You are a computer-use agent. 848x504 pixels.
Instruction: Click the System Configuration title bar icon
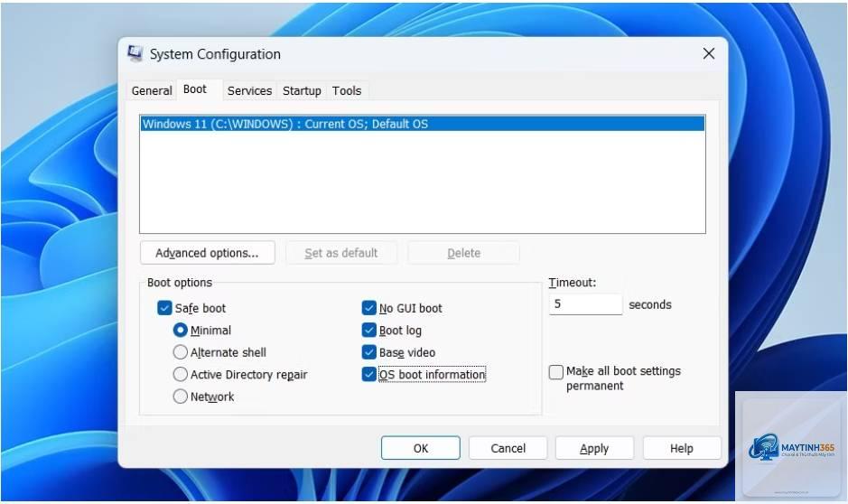135,53
